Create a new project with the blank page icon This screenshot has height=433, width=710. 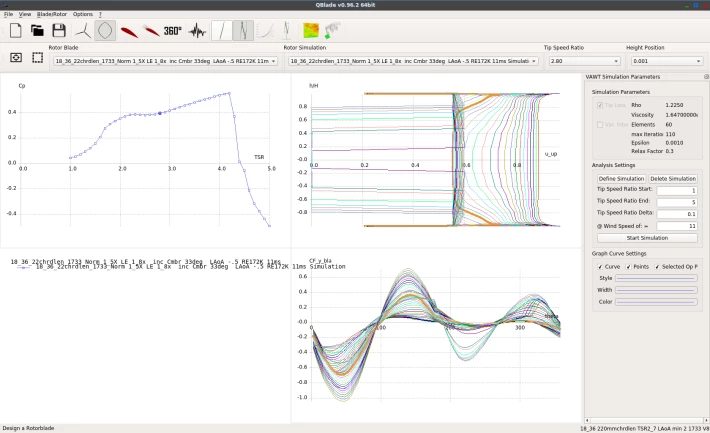15,31
